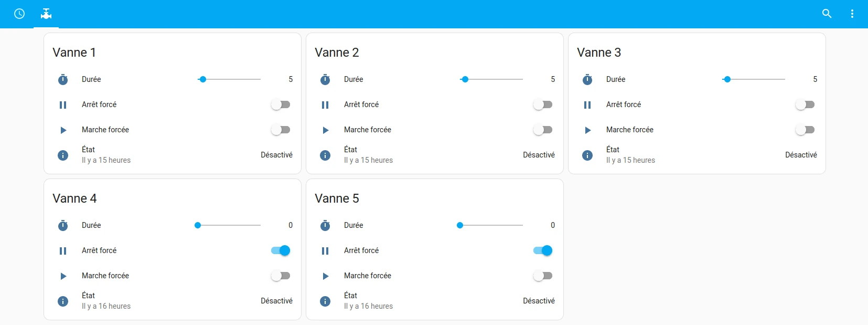Click the play icon beside Marche forcée in Vanne 3
The width and height of the screenshot is (868, 325).
588,130
